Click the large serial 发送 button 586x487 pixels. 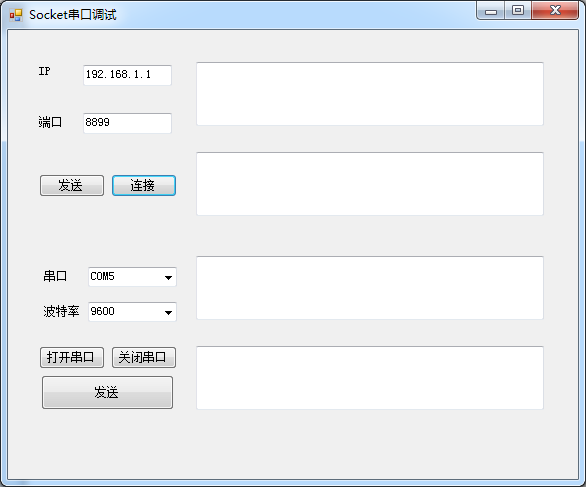coord(107,392)
